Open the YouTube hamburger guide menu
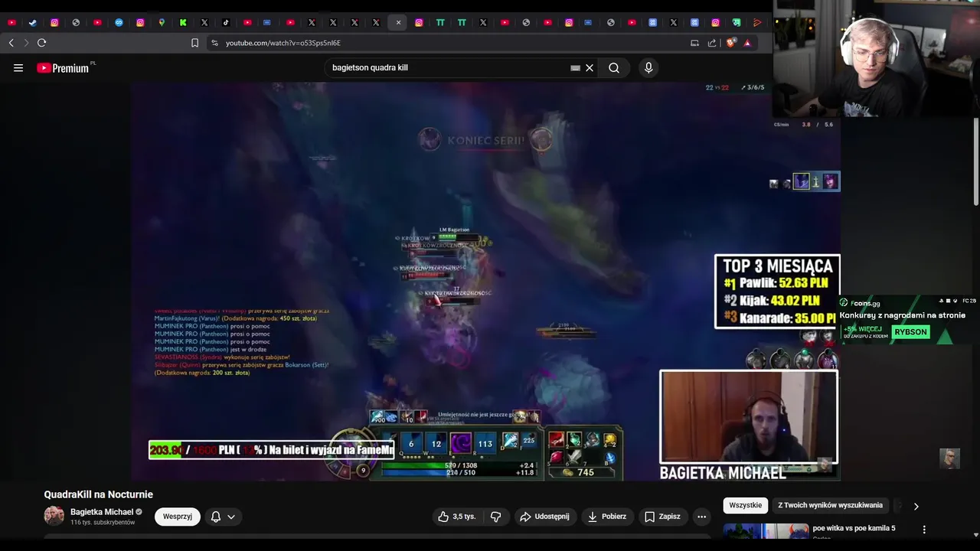The image size is (980, 551). [x=18, y=68]
